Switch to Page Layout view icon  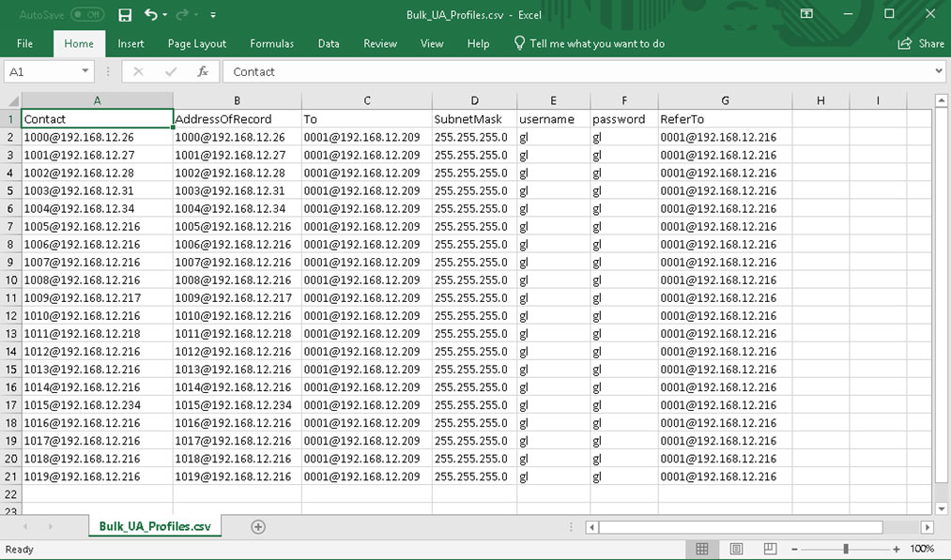pos(736,549)
